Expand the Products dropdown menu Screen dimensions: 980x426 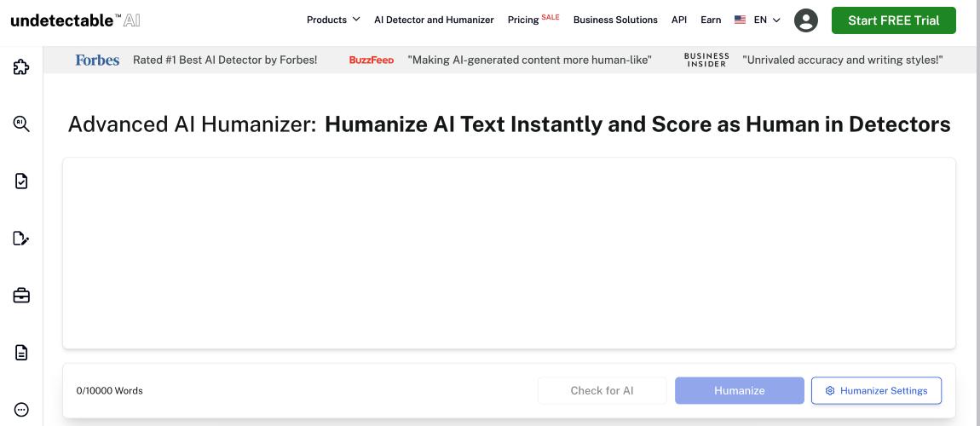[x=333, y=20]
